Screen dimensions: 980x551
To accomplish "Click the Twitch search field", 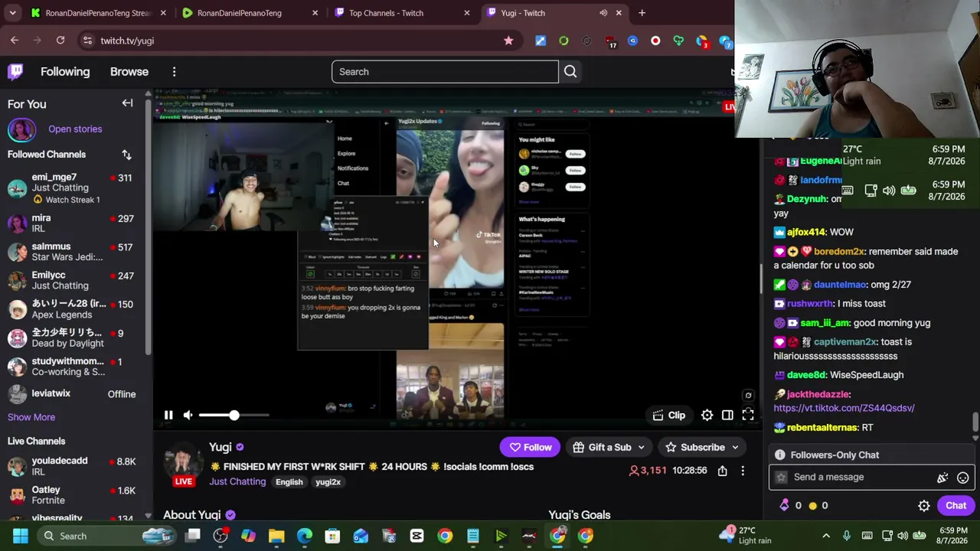I will tap(445, 71).
